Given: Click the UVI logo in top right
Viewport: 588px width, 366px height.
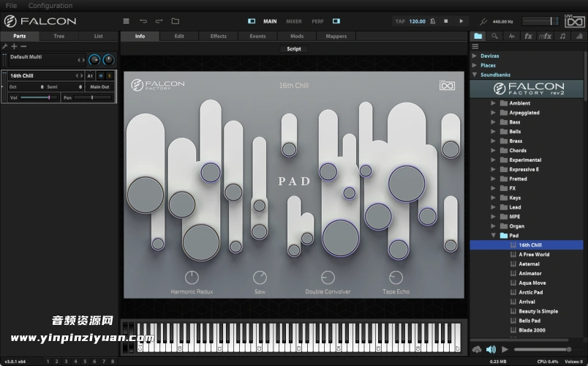Looking at the screenshot, I should tap(575, 21).
